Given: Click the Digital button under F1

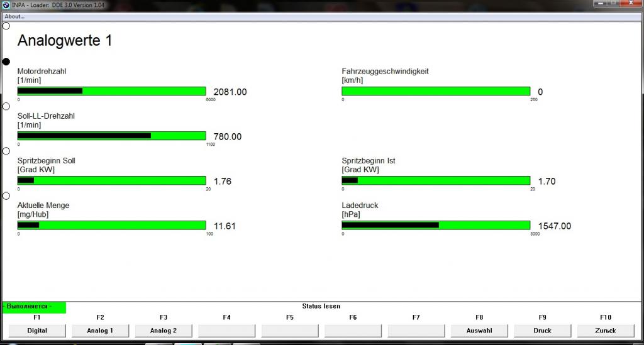Looking at the screenshot, I should (37, 331).
